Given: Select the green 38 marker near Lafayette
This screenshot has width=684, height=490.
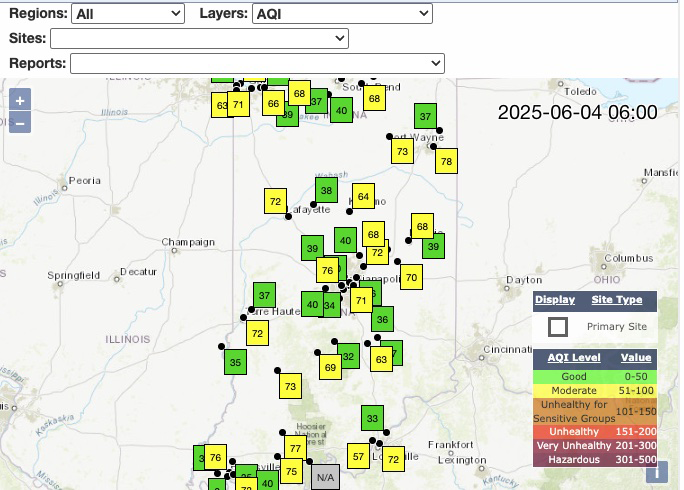Looking at the screenshot, I should coord(325,190).
